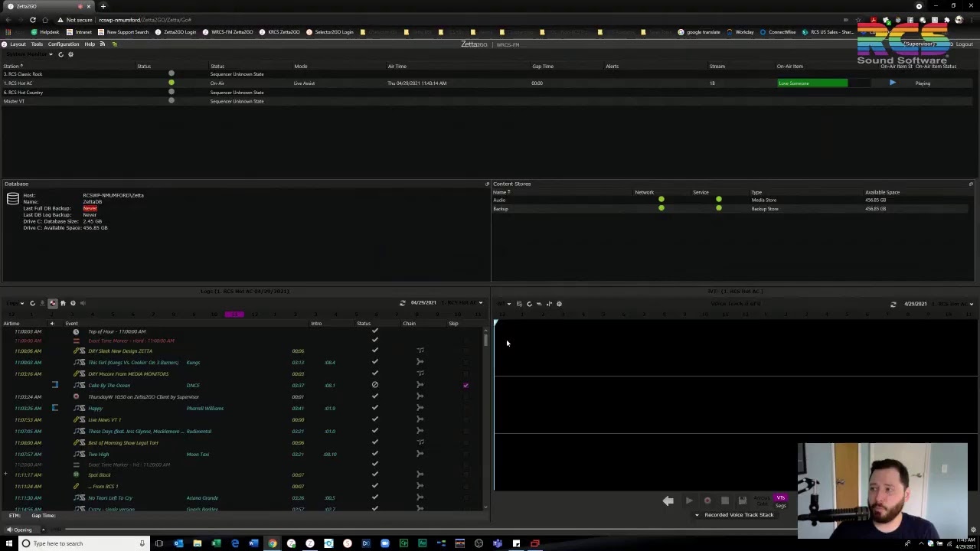Select the Top of Hour 11:00:00 AM event
The height and width of the screenshot is (551, 980).
(243, 331)
